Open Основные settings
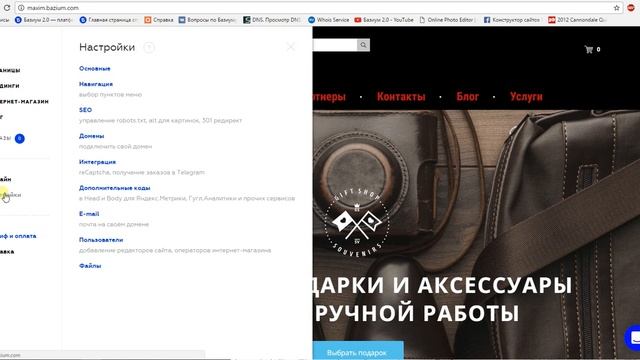The width and height of the screenshot is (640, 360). (x=95, y=69)
